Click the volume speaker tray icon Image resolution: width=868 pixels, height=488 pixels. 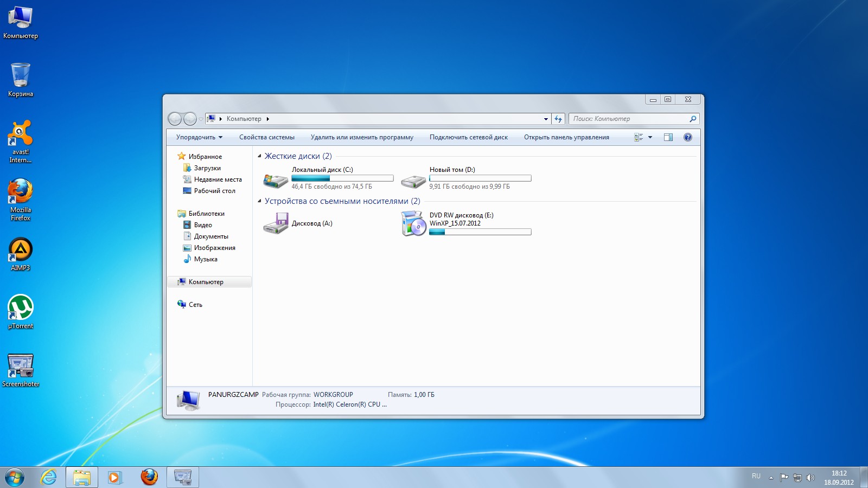[810, 478]
